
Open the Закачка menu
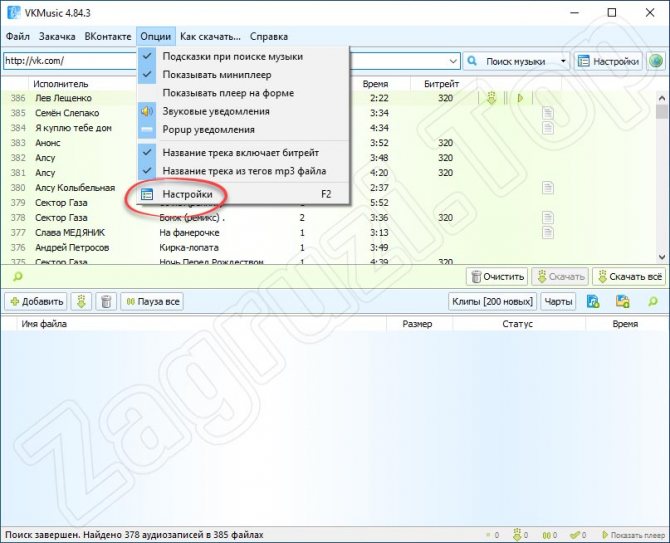tap(57, 37)
